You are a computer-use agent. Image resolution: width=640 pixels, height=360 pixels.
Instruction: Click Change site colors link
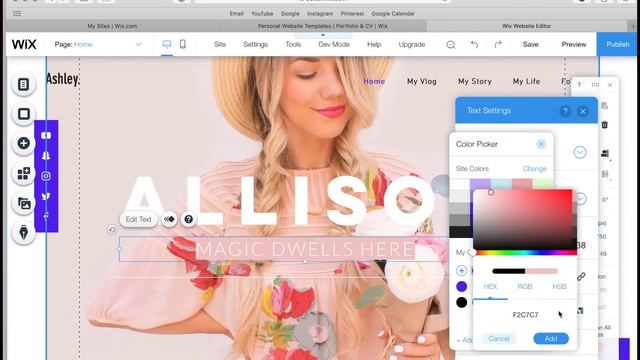click(x=534, y=169)
